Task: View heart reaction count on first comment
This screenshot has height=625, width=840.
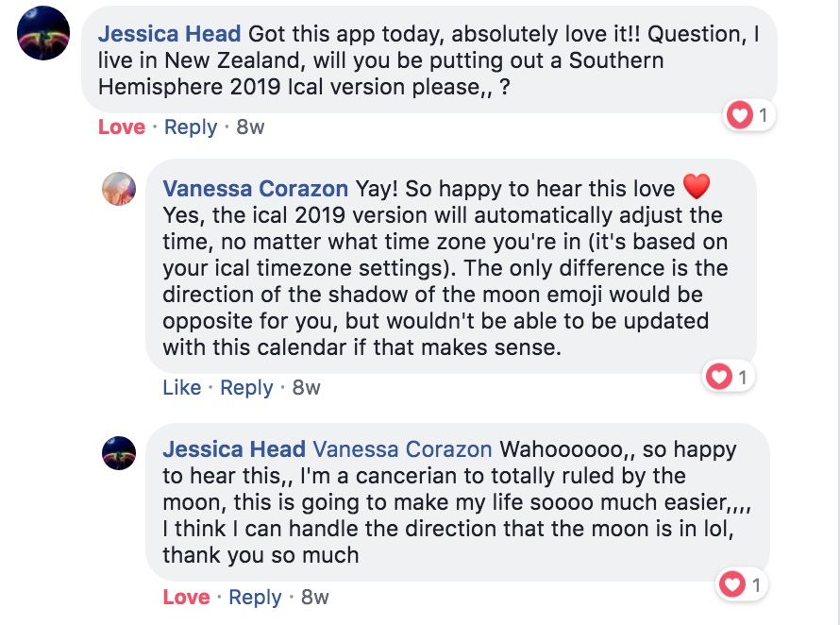Action: (x=749, y=115)
